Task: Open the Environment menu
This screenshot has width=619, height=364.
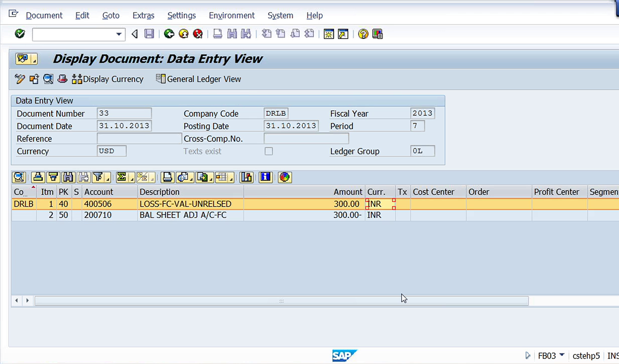Action: pos(232,16)
